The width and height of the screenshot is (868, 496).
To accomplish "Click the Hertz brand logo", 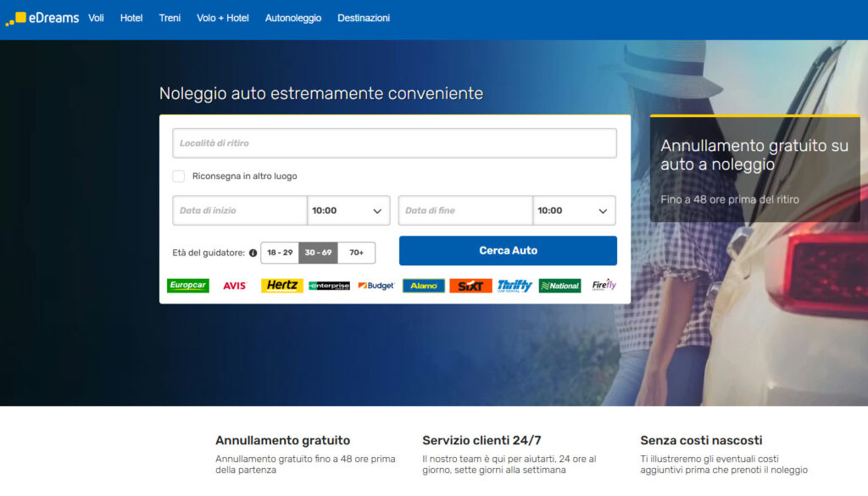I will (281, 286).
